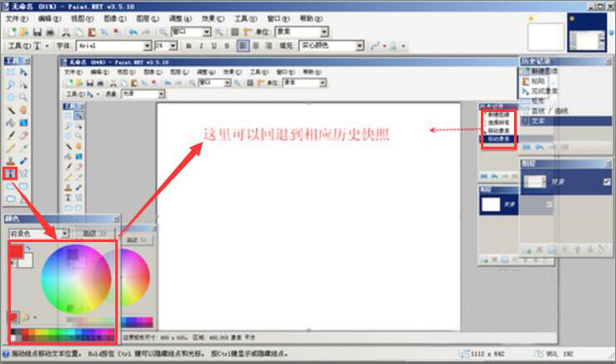
Task: Undo using the blue toolbar arrow
Action: click(x=133, y=32)
